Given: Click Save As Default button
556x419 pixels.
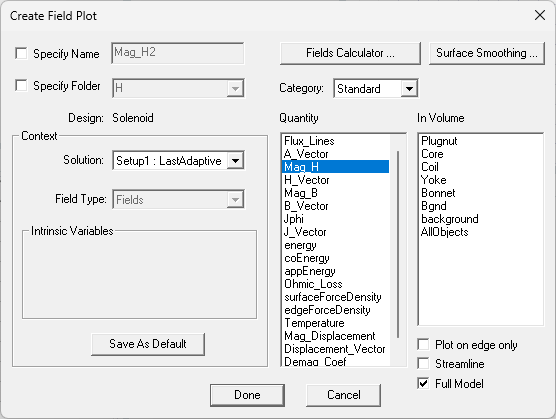Looking at the screenshot, I should click(148, 344).
